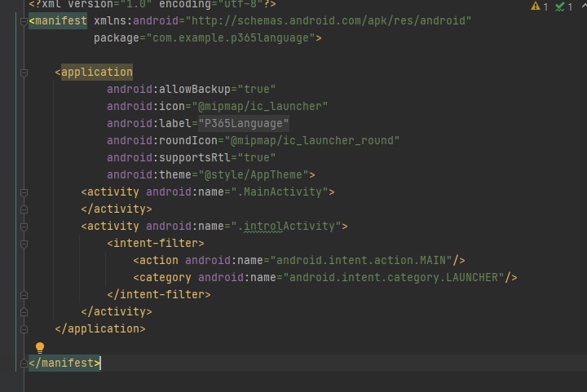Click the allowBackup "true" value

(x=257, y=89)
